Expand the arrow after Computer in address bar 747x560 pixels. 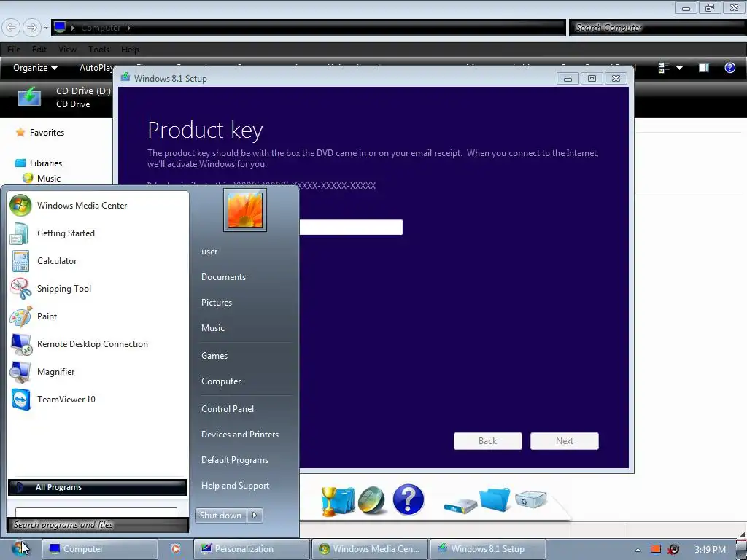[x=128, y=28]
